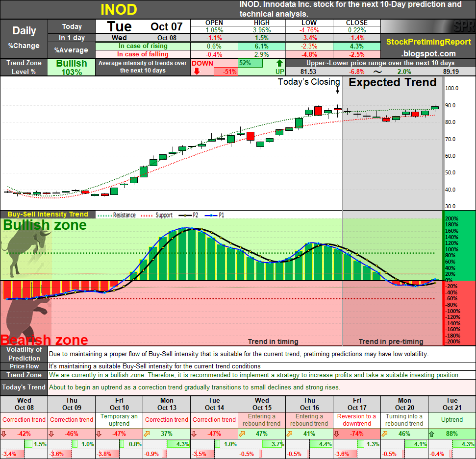Screen dimensions: 476x459
Task: Click the 'Trend in pre-timing' label
Action: (x=391, y=341)
